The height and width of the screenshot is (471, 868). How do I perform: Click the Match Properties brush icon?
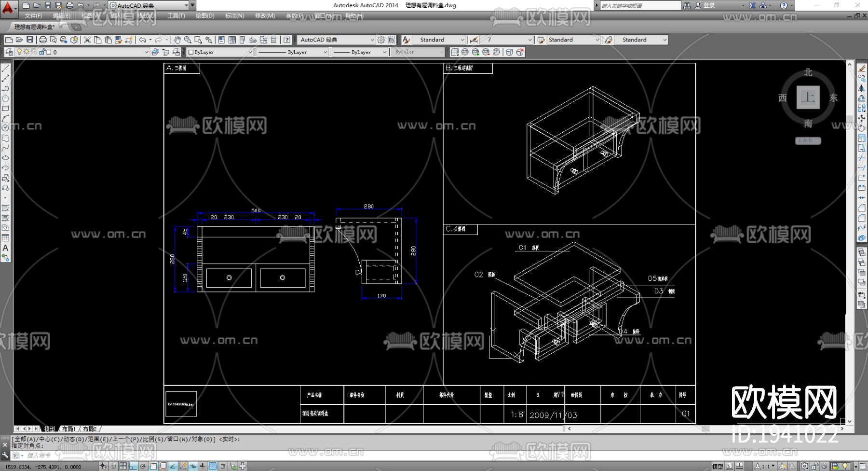(x=119, y=40)
